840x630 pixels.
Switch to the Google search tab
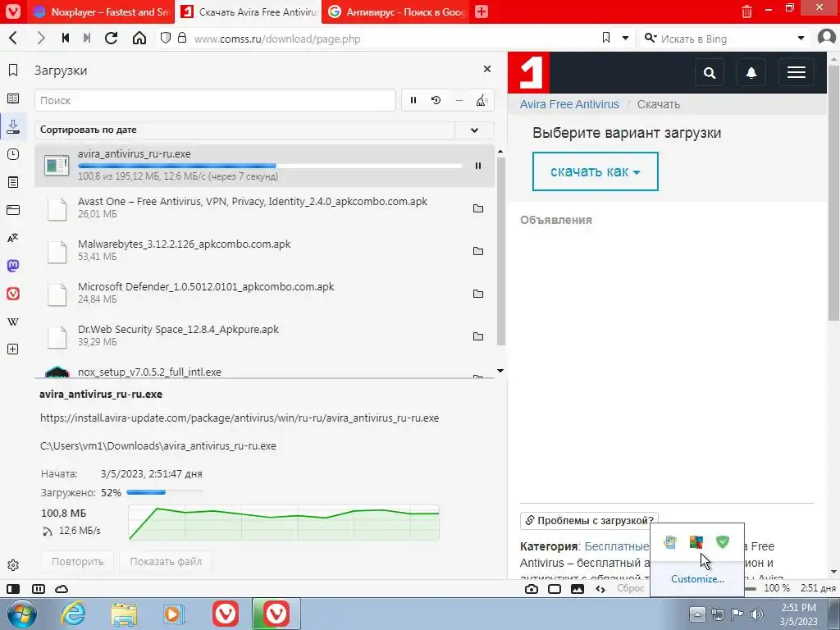396,11
